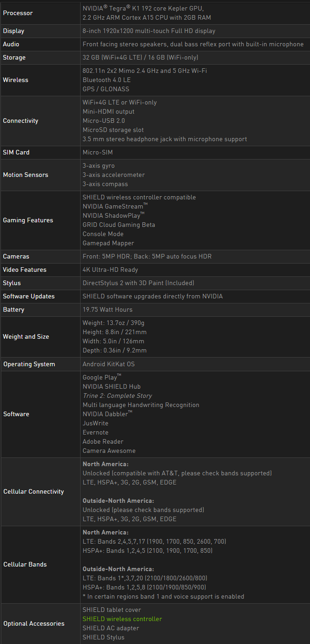The image size is (310, 644).
Task: Click the Connectivity row label
Action: pos(21,121)
